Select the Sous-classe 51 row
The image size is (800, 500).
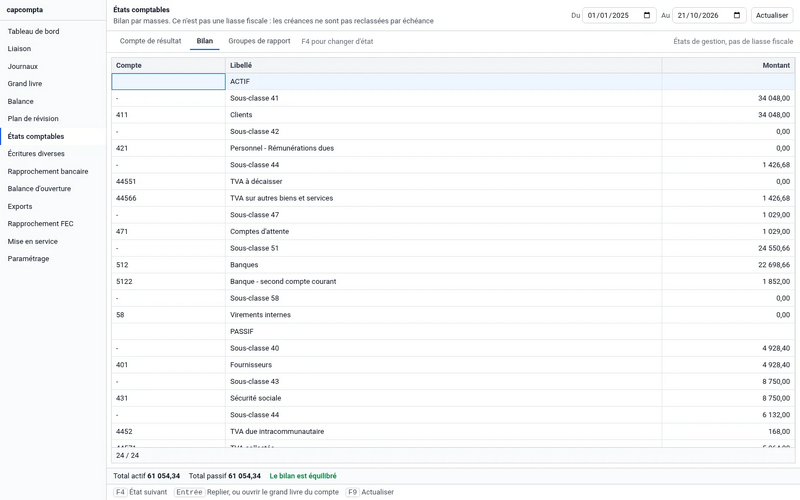453,248
